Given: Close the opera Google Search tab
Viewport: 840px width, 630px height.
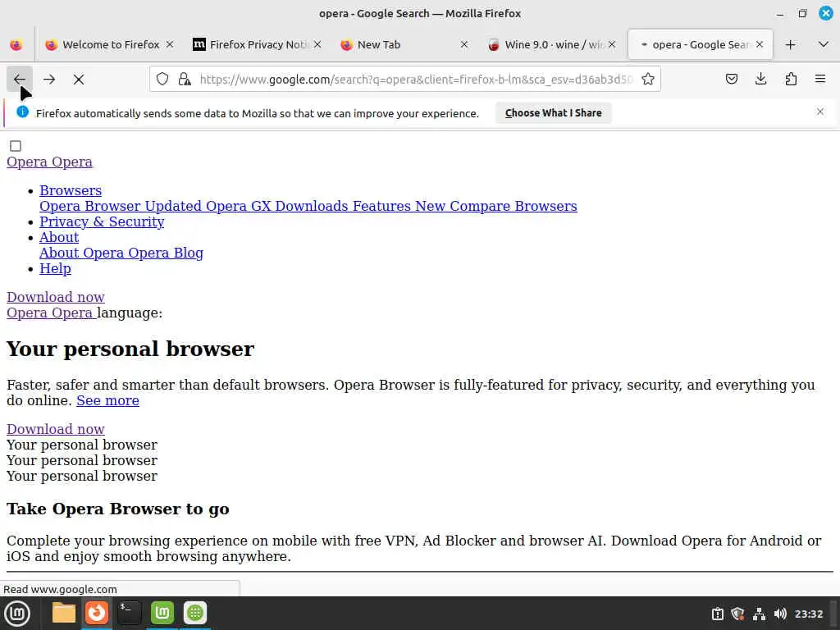Looking at the screenshot, I should [x=760, y=44].
